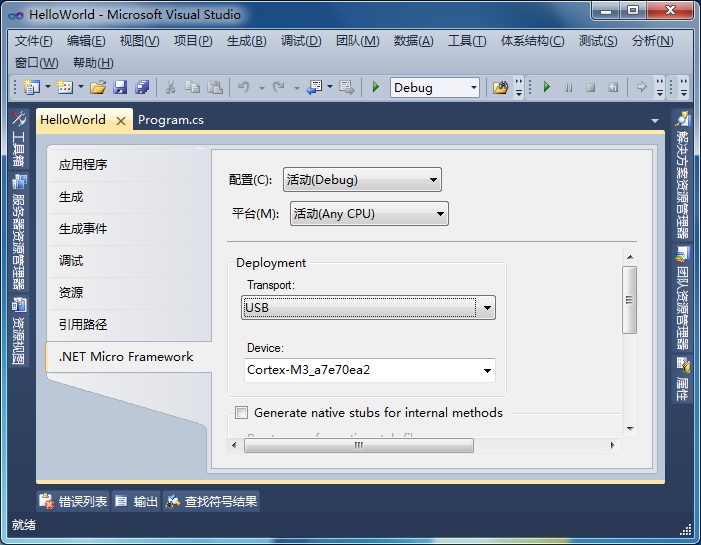Expand the Undo history dropdown arrow

pyautogui.click(x=262, y=88)
